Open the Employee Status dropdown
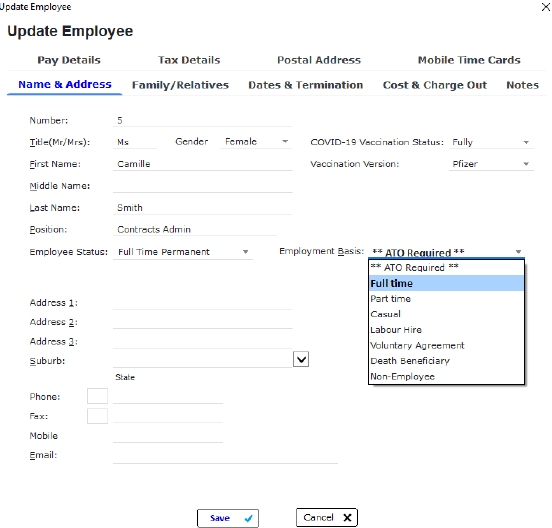 (x=183, y=252)
